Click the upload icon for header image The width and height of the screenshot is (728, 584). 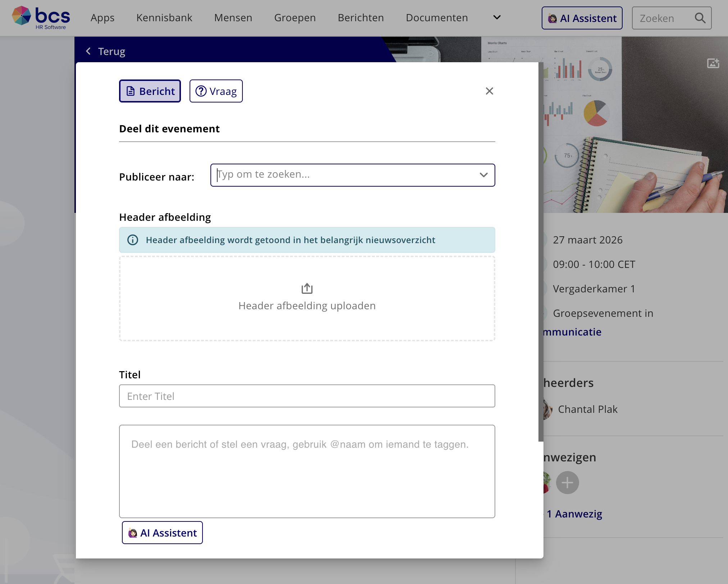[307, 288]
